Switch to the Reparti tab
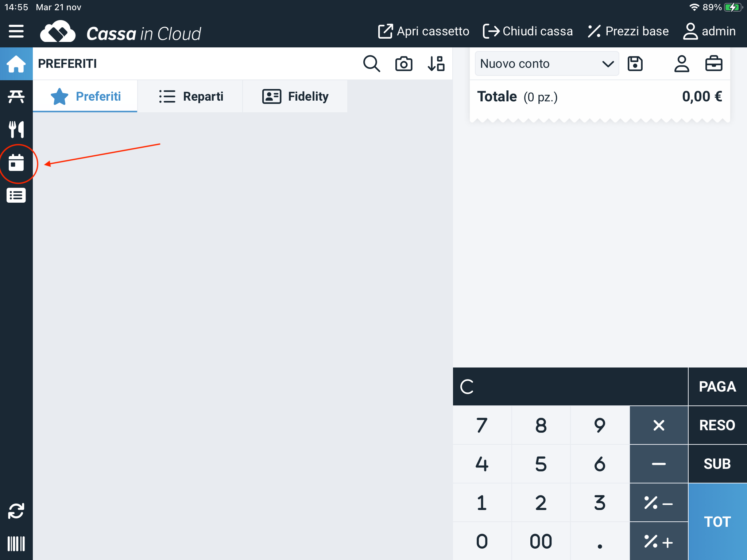 click(x=190, y=97)
